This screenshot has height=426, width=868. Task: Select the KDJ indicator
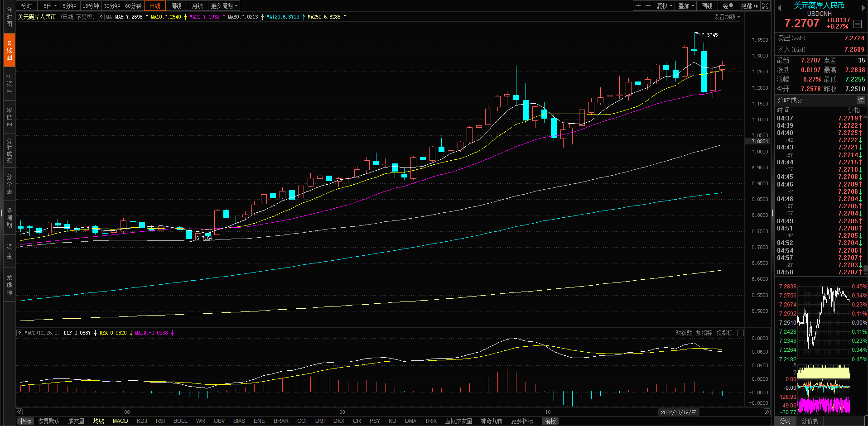pos(142,421)
